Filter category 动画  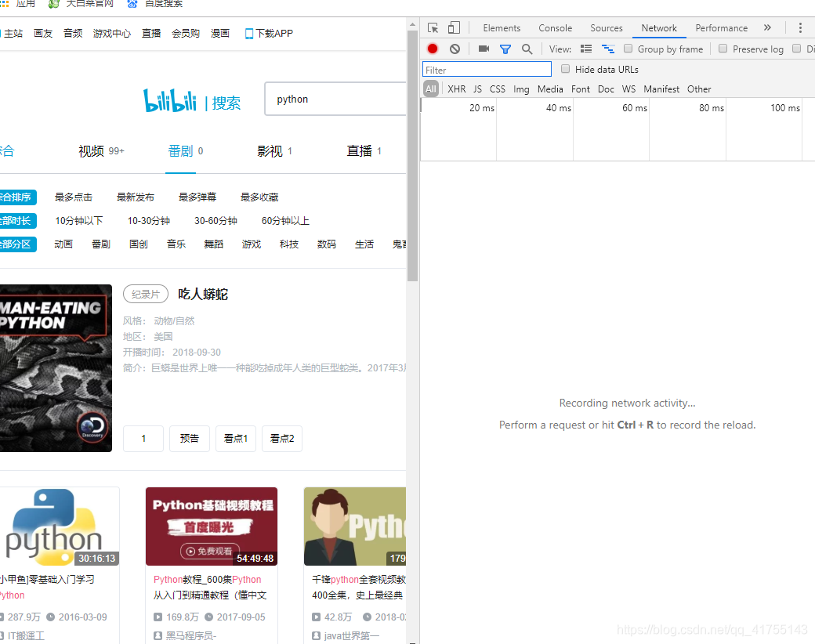63,244
